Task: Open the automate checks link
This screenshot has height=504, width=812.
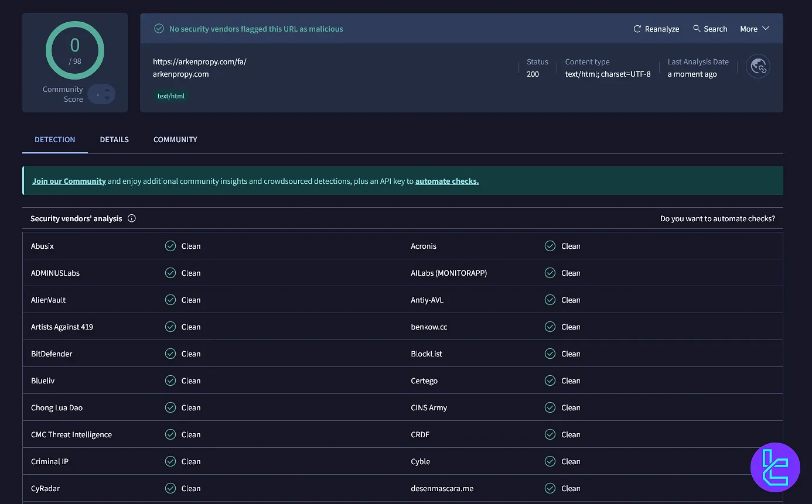Action: click(446, 181)
